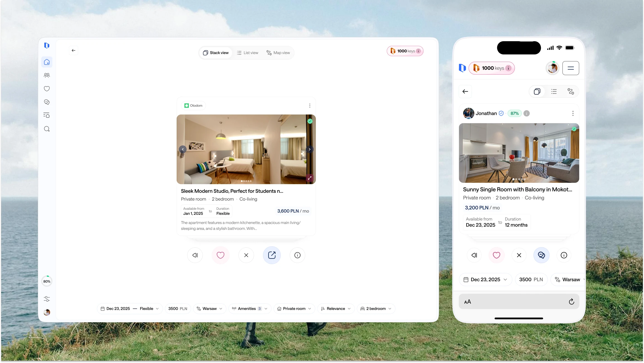Screen dimensions: 644x363
Task: Click the 1000 keys button on desktop
Action: pos(405,51)
